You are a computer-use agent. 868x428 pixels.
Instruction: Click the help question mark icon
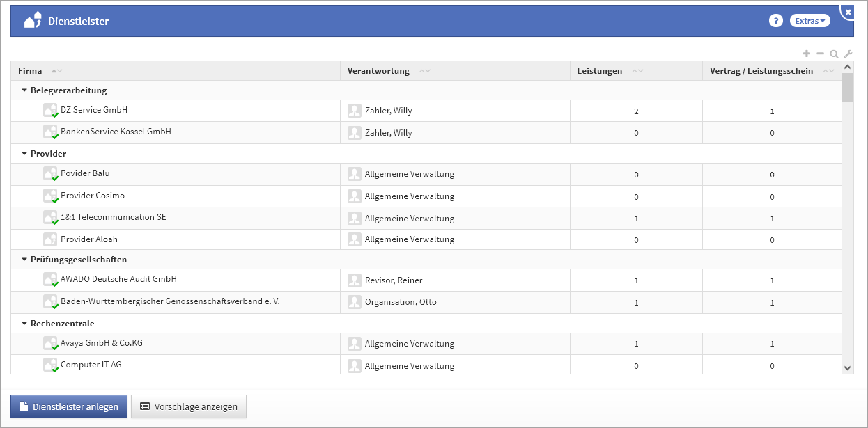point(775,21)
